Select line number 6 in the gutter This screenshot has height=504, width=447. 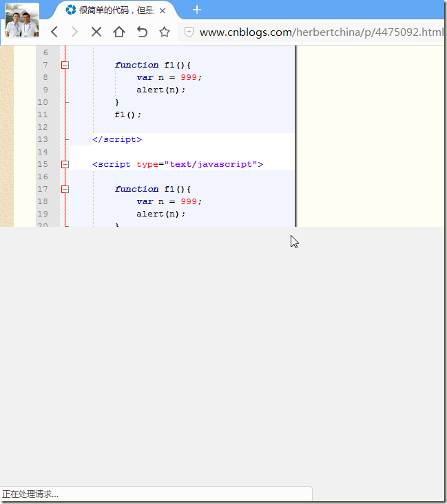click(45, 52)
